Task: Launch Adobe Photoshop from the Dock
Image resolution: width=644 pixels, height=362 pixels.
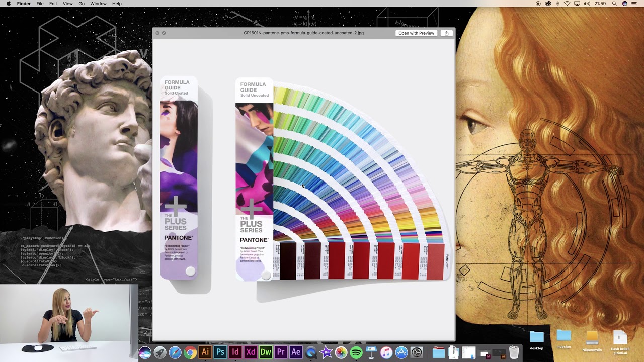Action: click(220, 352)
